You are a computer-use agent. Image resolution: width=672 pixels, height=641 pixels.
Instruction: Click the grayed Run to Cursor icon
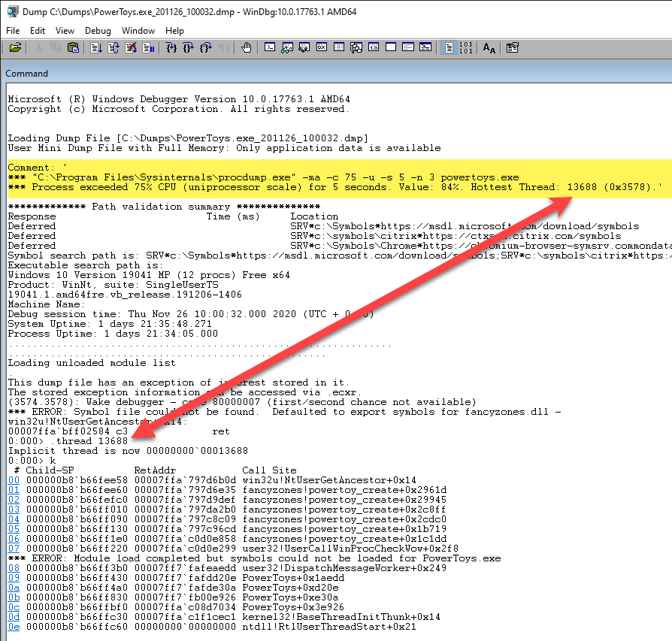click(x=223, y=47)
